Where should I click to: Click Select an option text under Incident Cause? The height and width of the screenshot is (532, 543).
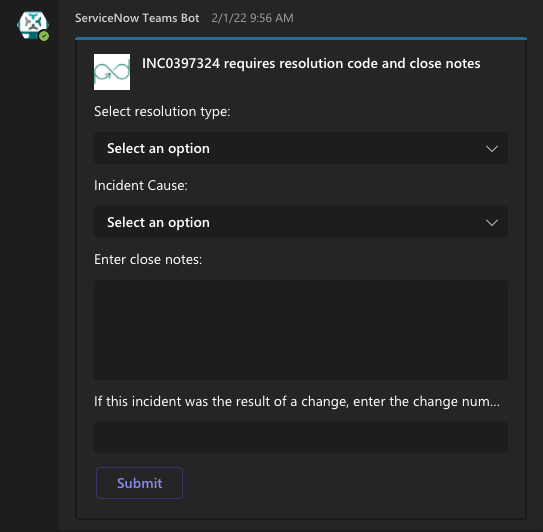point(158,222)
